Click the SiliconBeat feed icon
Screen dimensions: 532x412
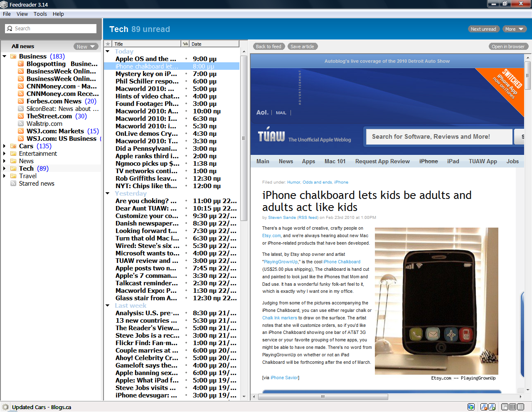pyautogui.click(x=21, y=109)
